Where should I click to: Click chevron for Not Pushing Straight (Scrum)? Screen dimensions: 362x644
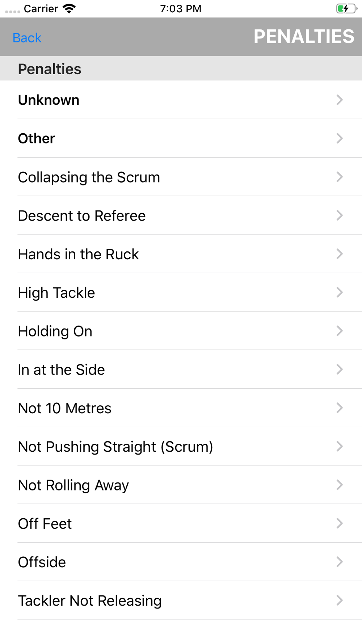pyautogui.click(x=339, y=446)
